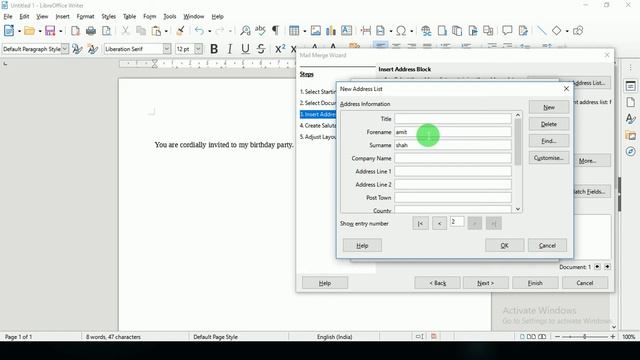Screen dimensions: 640x360
Task: Toggle Bold formatting
Action: click(214, 49)
